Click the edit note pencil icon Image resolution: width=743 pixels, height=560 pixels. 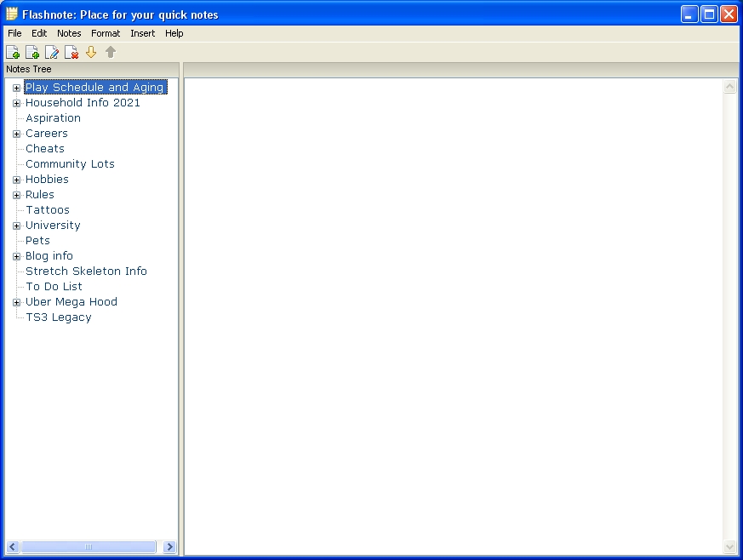[52, 52]
